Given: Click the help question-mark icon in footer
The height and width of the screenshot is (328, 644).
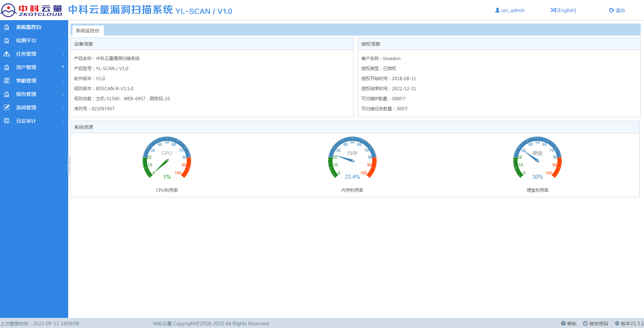Looking at the screenshot, I should click(x=563, y=324).
